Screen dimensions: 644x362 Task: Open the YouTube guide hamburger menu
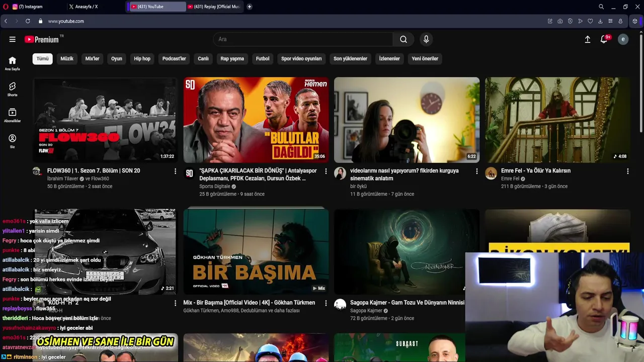coord(12,39)
